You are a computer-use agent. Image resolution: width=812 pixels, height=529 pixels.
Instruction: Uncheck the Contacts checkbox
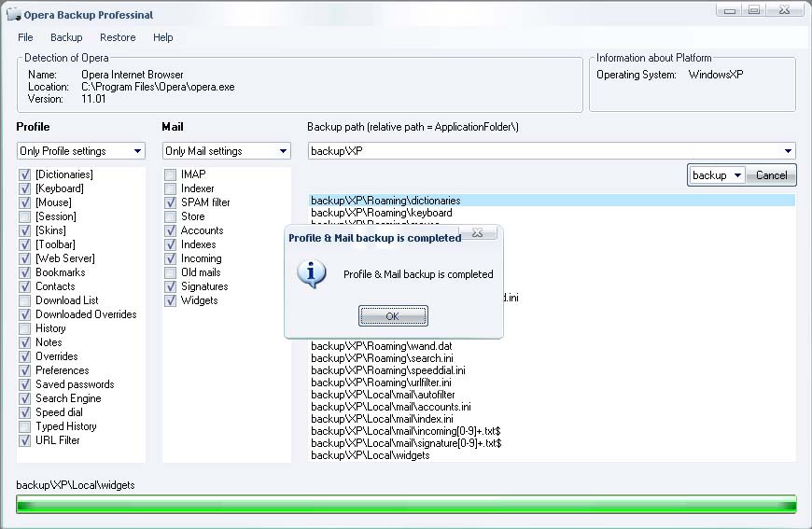(x=24, y=286)
